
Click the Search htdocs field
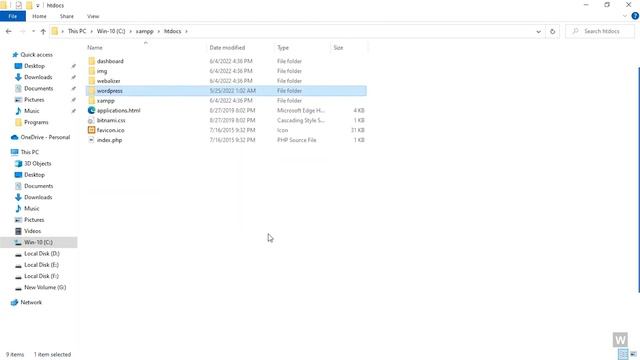pos(600,31)
